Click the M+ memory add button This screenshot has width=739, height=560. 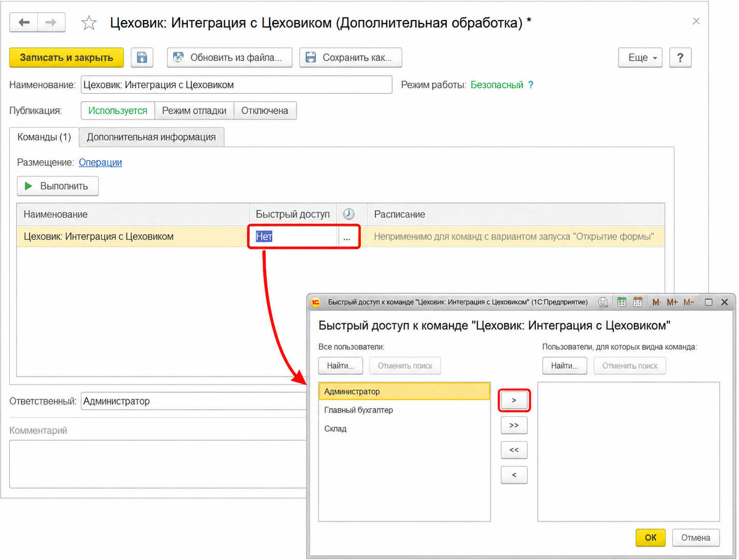(x=672, y=302)
